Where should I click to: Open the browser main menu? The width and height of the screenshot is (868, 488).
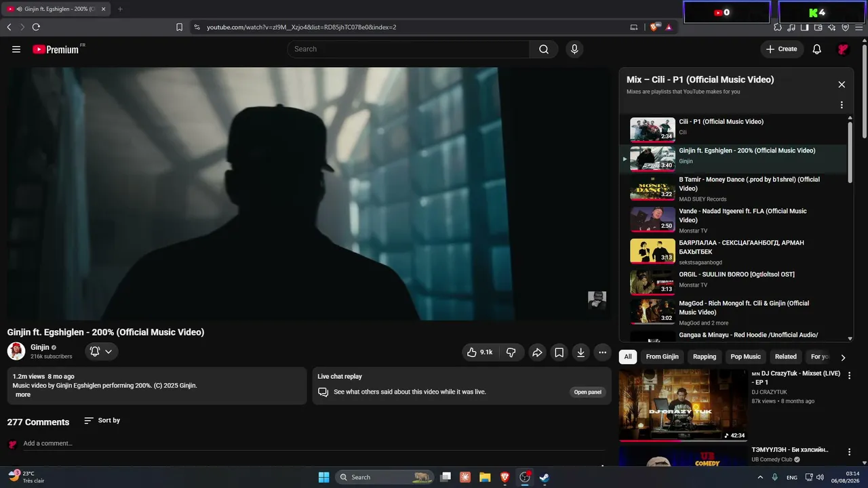pyautogui.click(x=859, y=27)
